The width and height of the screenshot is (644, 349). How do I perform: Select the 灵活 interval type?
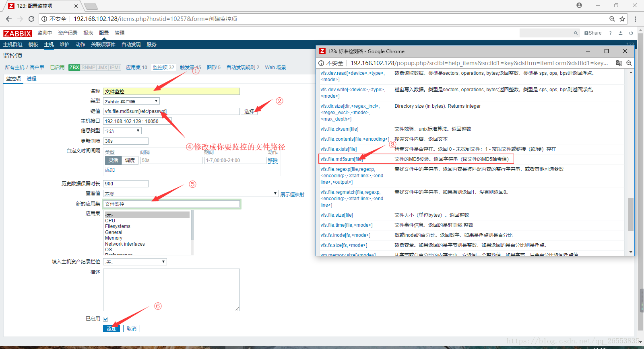click(114, 160)
